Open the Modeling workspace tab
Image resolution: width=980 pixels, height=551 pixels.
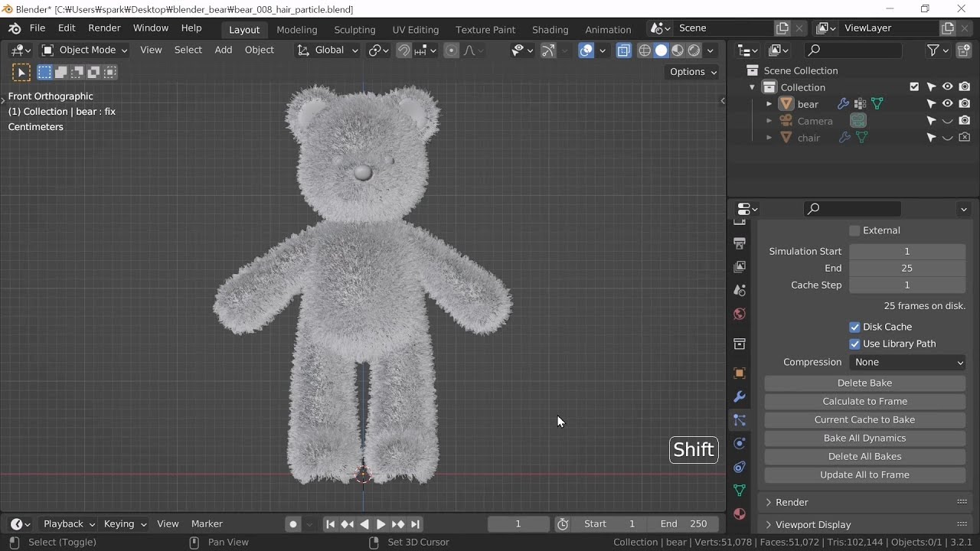coord(297,30)
